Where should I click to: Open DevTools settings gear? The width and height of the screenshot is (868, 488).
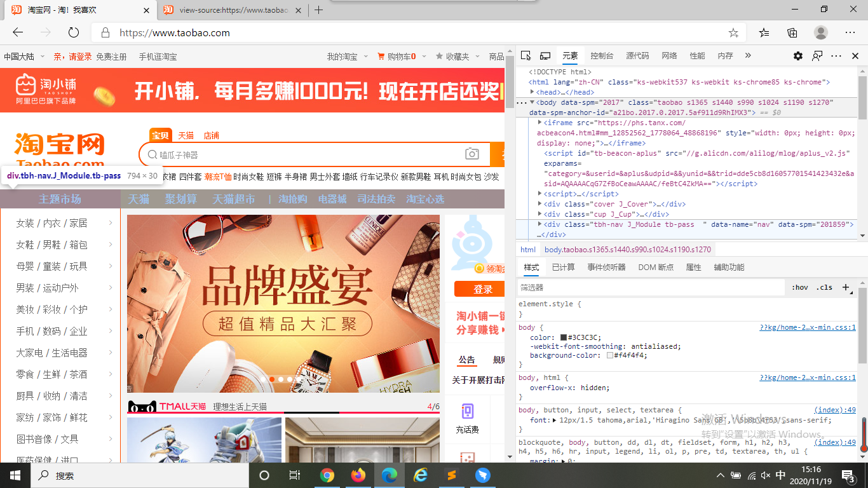click(x=798, y=56)
